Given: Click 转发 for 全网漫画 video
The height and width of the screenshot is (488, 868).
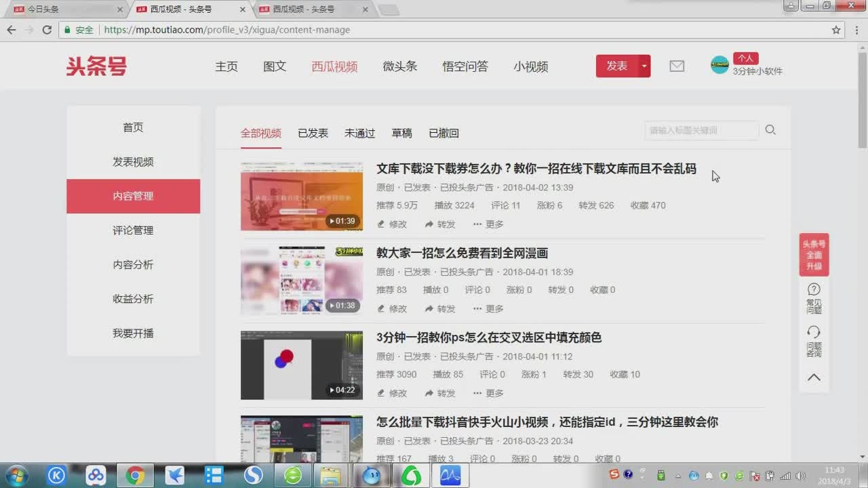Looking at the screenshot, I should pos(440,309).
